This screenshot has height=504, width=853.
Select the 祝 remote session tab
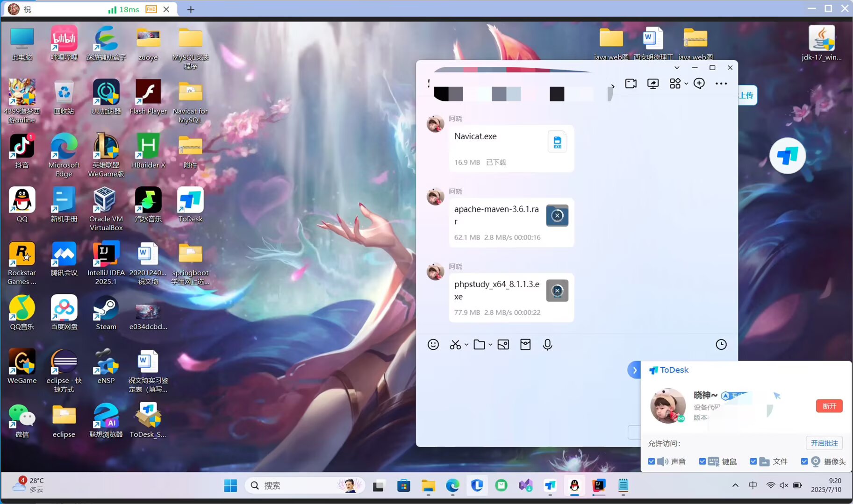click(x=89, y=9)
